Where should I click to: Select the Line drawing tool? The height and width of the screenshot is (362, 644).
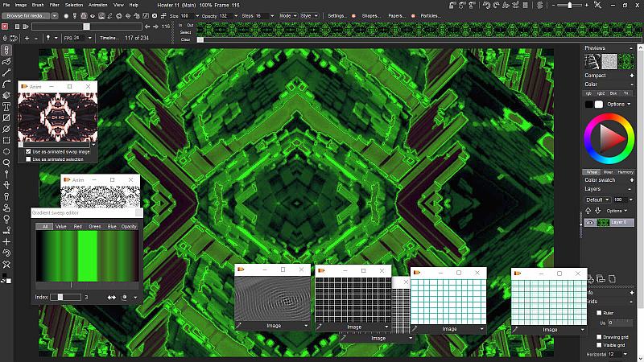click(x=6, y=72)
